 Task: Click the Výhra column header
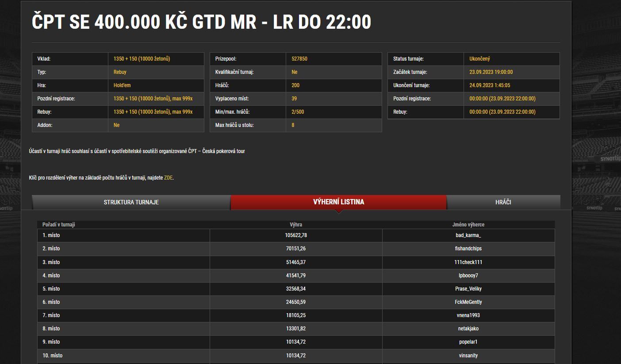click(296, 225)
